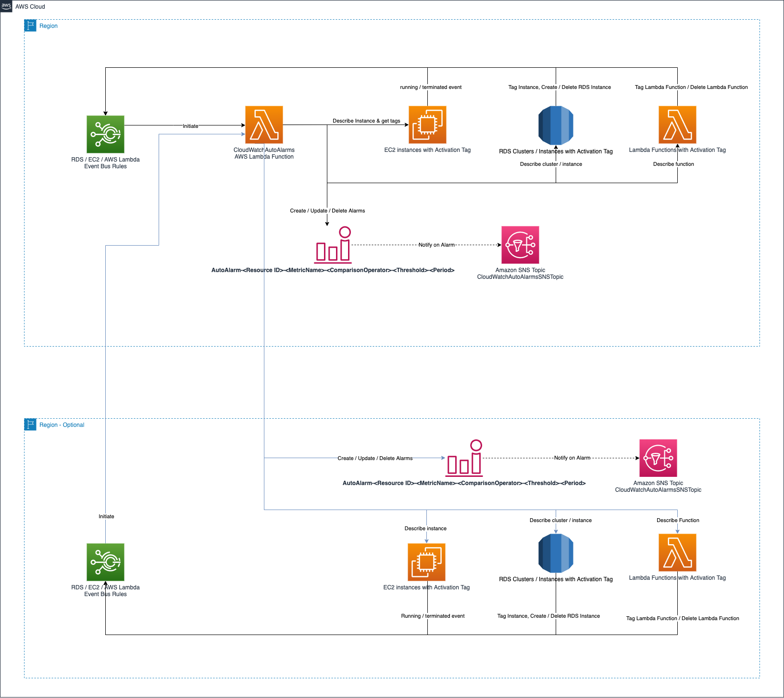Click optional 'RDS / EC2 / AWS Lambda Event Bus Rules' caption
The width and height of the screenshot is (784, 698).
(x=105, y=591)
